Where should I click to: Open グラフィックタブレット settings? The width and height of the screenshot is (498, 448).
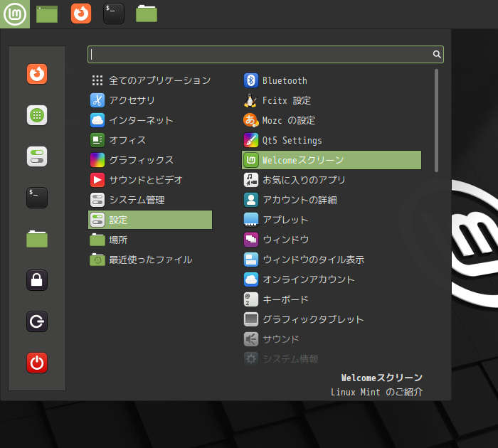[332, 319]
